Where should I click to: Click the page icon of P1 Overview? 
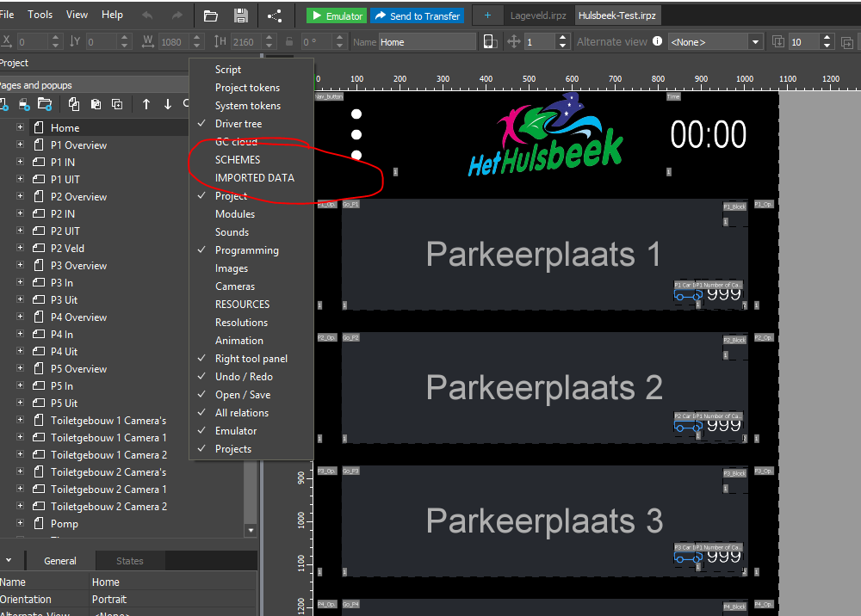point(39,145)
